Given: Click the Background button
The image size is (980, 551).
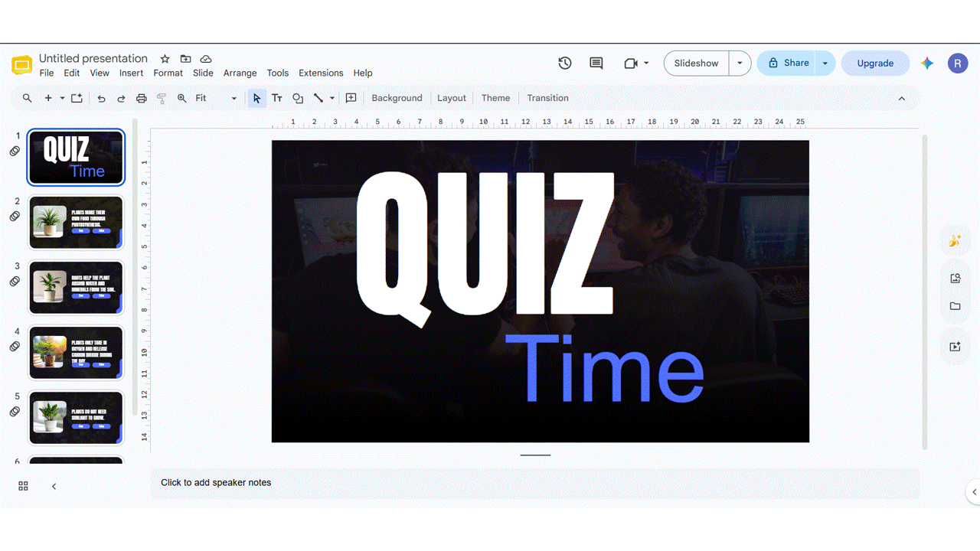Looking at the screenshot, I should click(x=397, y=98).
